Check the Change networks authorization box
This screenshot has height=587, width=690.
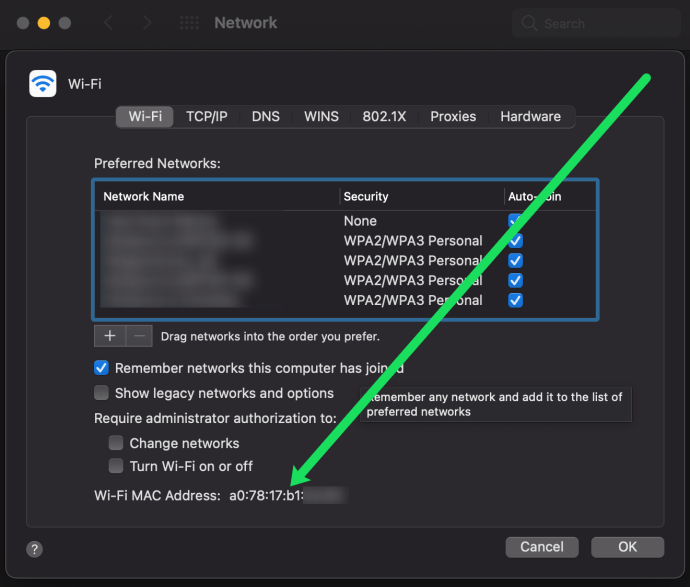click(116, 443)
